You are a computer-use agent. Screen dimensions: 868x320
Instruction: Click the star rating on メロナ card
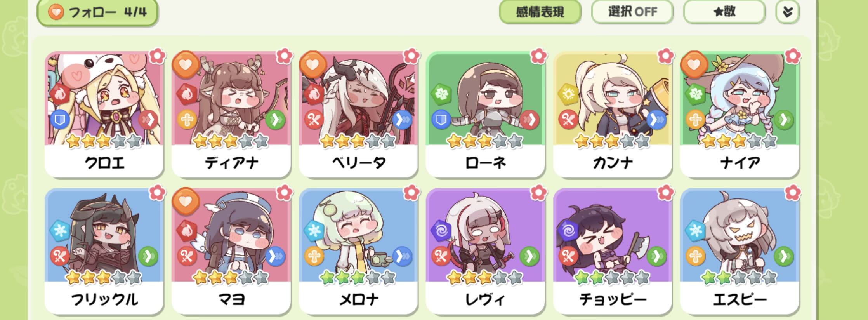pos(358,277)
